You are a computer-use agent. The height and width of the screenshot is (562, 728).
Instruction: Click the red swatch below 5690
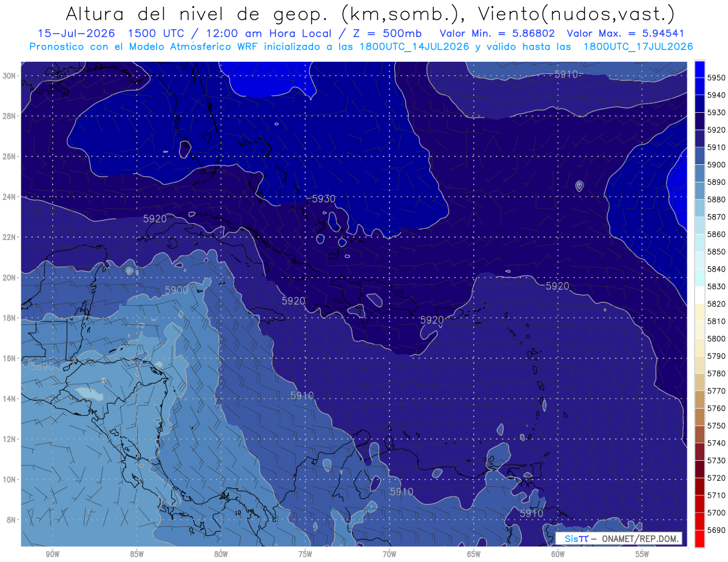(699, 539)
